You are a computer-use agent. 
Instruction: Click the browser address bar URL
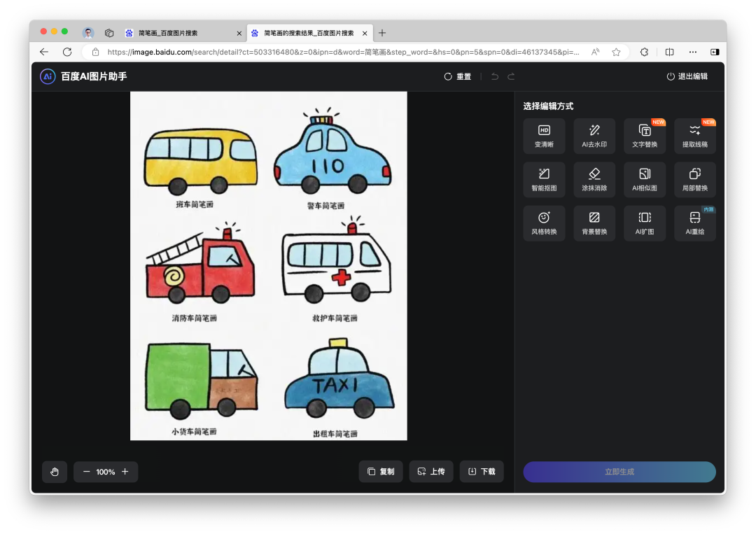343,52
